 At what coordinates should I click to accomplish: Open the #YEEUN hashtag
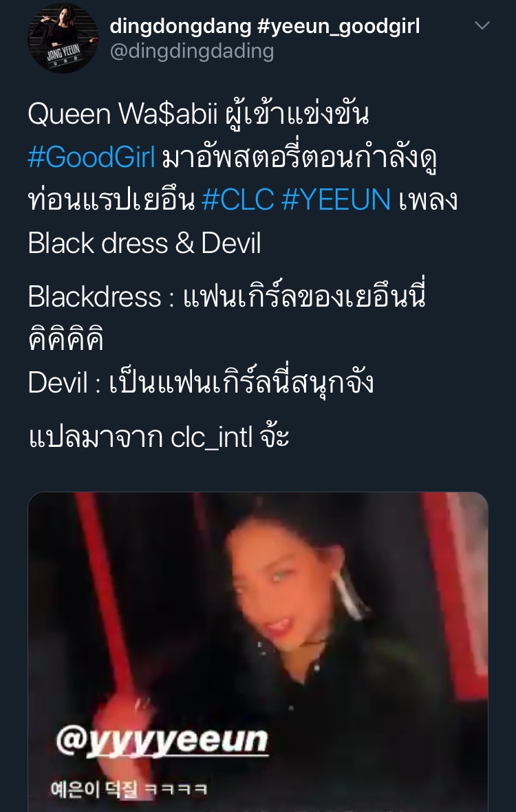tap(336, 200)
